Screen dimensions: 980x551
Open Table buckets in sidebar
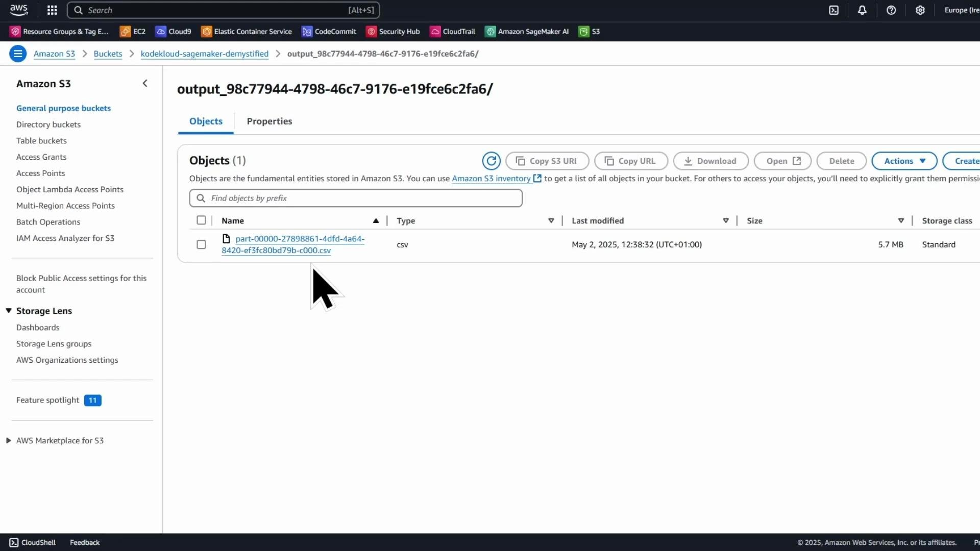[41, 141]
